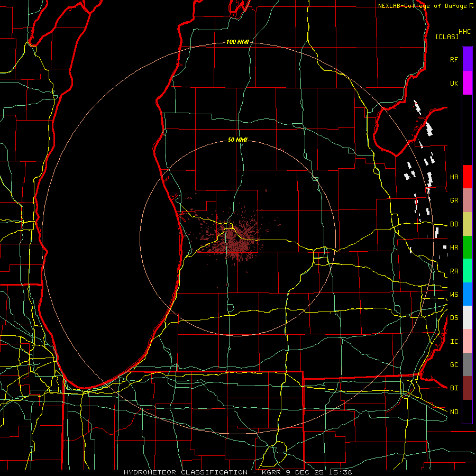The height and width of the screenshot is (476, 476).
Task: Click the BI legend label
Action: [454, 388]
